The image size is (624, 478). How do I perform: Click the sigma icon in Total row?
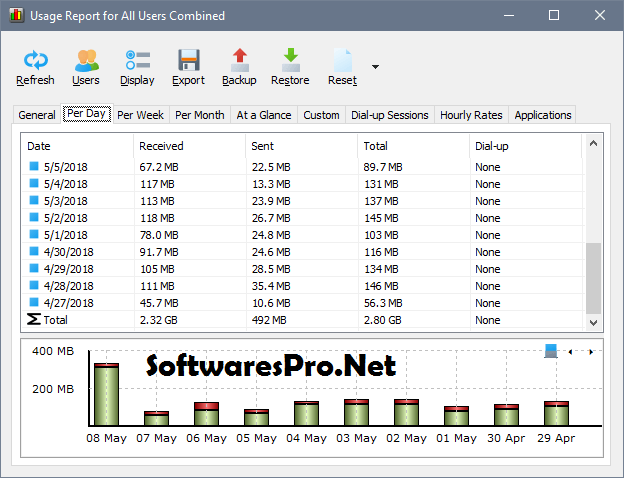point(34,319)
